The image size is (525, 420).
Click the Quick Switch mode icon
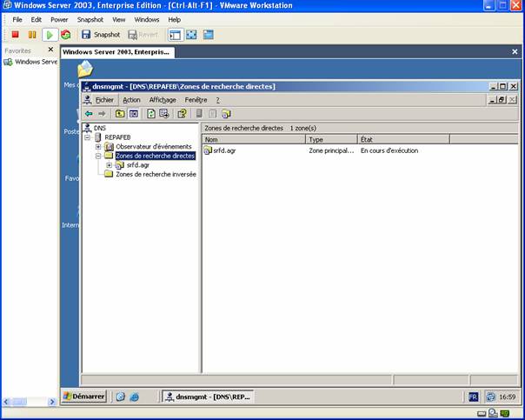209,35
